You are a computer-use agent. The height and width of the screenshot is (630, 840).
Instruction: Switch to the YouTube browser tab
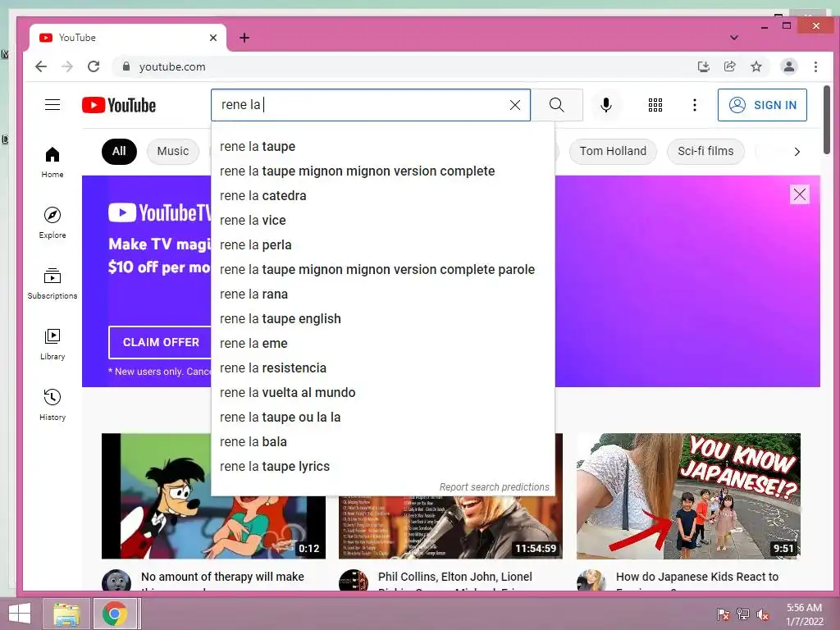[127, 38]
